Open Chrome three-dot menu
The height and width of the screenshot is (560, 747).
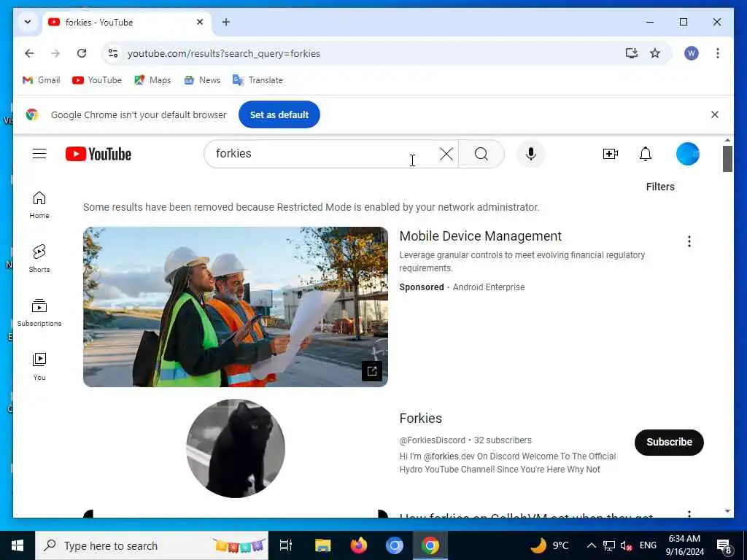point(718,53)
